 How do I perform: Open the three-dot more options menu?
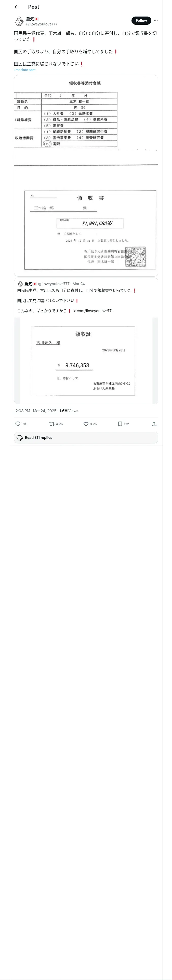156,21
